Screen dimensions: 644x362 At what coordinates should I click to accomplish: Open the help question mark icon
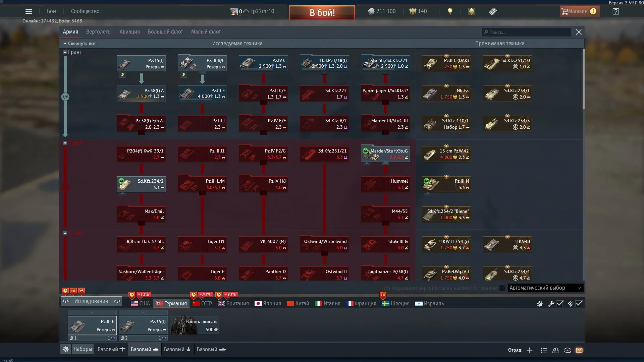[x=615, y=11]
